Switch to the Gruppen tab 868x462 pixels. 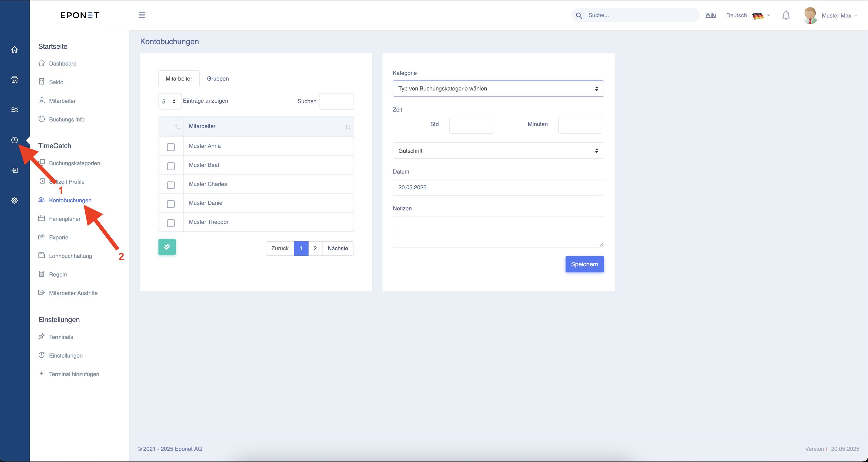click(218, 79)
